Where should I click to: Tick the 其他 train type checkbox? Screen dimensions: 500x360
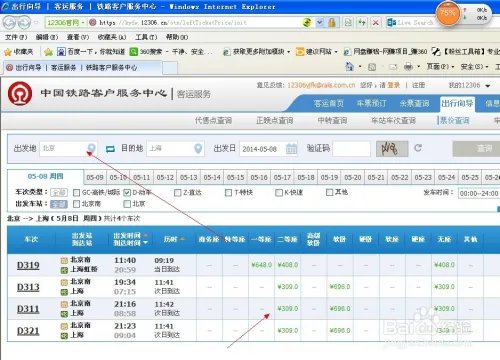(x=330, y=192)
